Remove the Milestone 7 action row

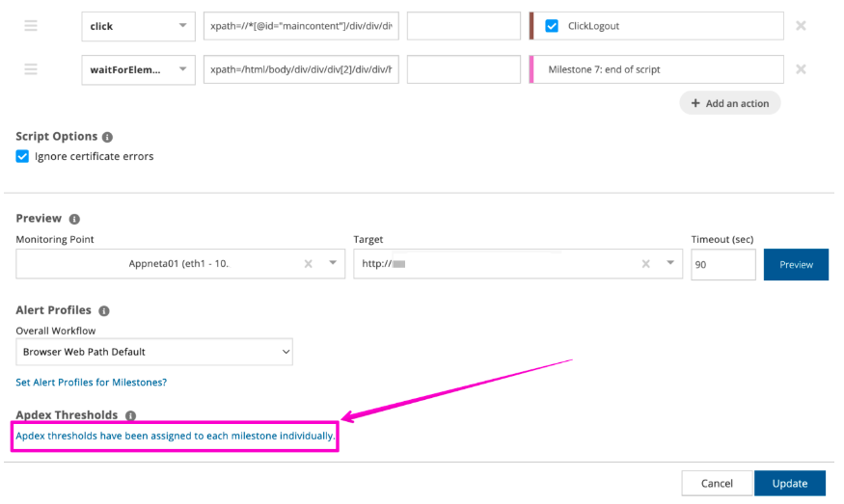click(x=801, y=69)
